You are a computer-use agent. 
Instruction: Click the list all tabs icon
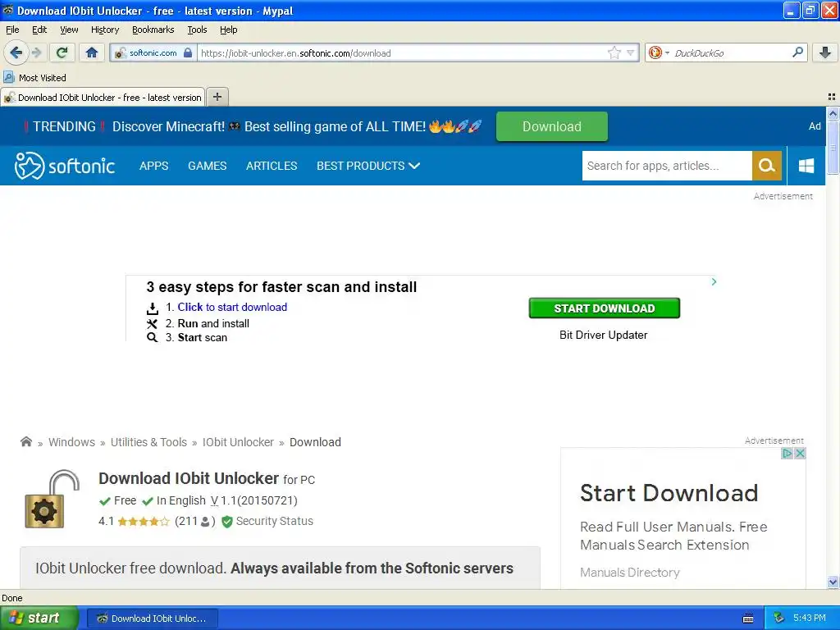tap(832, 97)
